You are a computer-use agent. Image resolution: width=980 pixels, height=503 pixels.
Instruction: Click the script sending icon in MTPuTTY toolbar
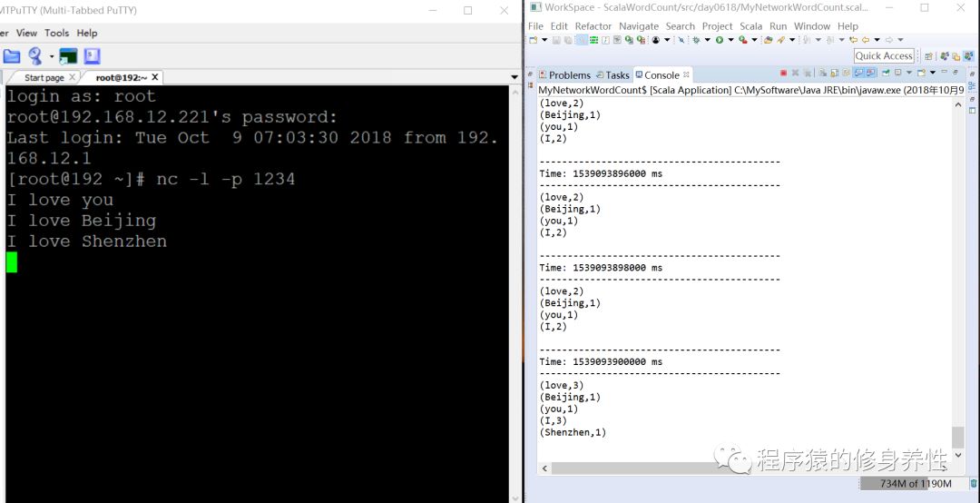click(93, 56)
